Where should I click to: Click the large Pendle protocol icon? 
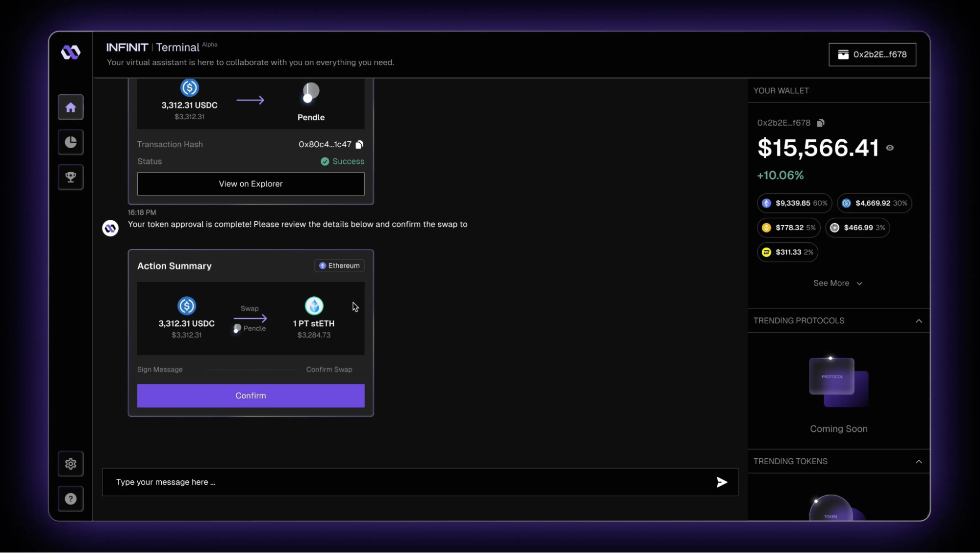[310, 92]
